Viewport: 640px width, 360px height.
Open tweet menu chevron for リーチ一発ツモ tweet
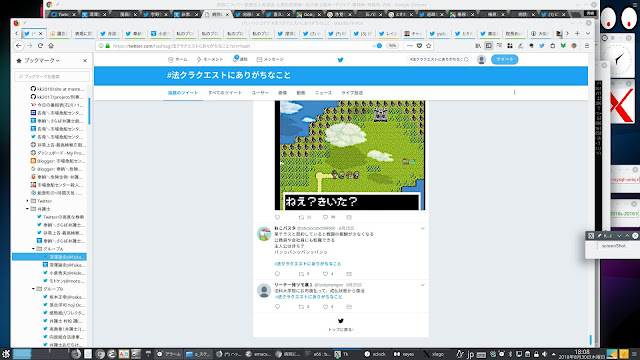point(422,285)
